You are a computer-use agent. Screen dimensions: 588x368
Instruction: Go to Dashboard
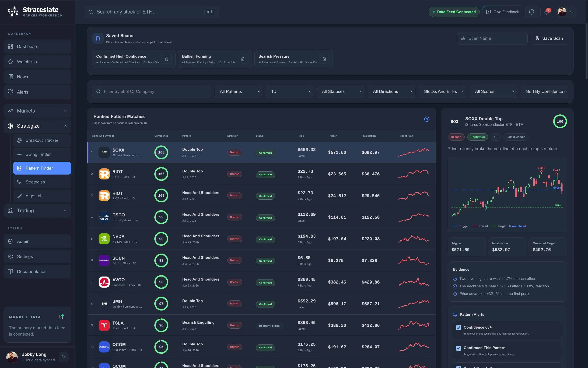37,46
